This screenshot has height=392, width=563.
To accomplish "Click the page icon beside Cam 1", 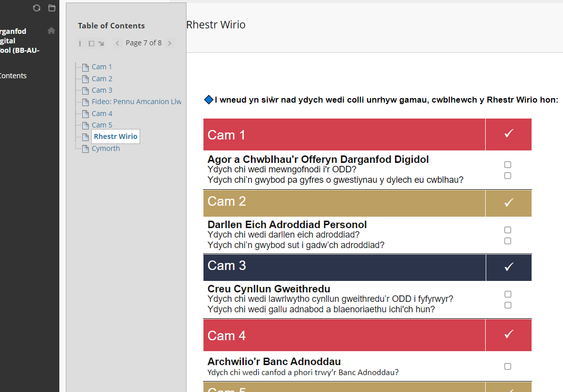I will pyautogui.click(x=85, y=67).
